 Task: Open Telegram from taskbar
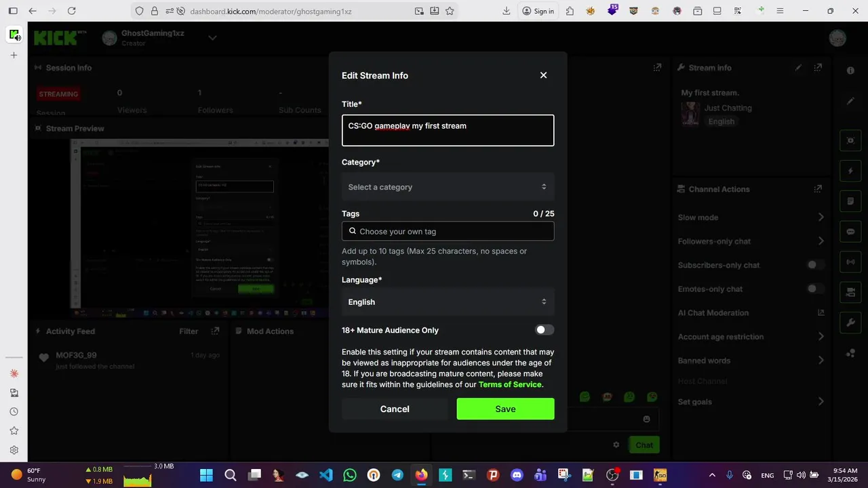pos(397,475)
